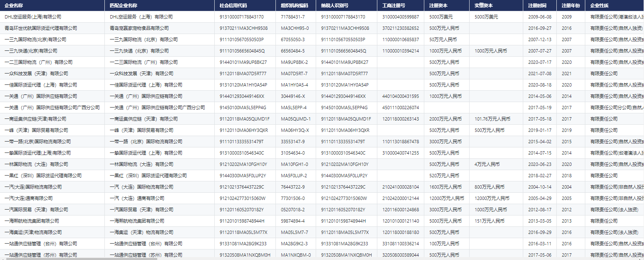Screen dimensions: 644x260
Task: Click organization code MA07D5RT-7
Action: point(294,74)
